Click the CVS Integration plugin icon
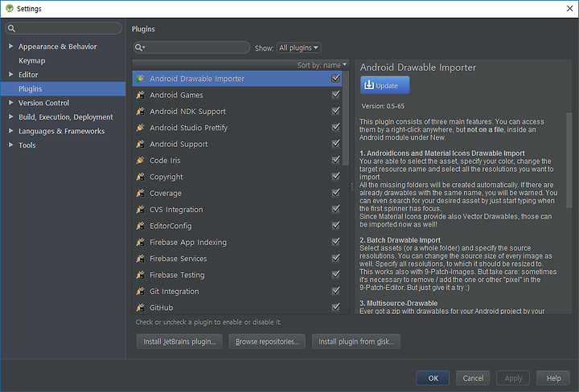 point(140,209)
